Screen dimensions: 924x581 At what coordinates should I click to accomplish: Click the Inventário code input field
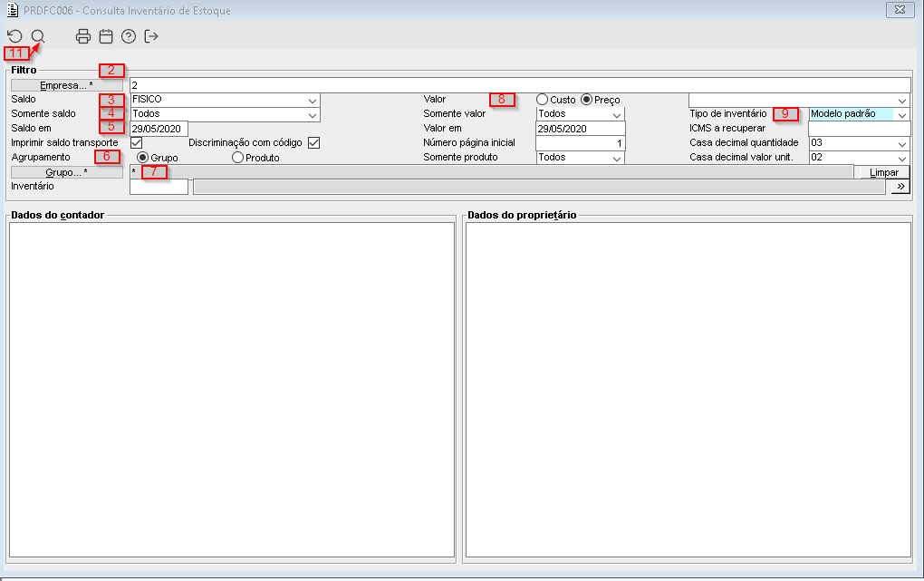pyautogui.click(x=159, y=187)
